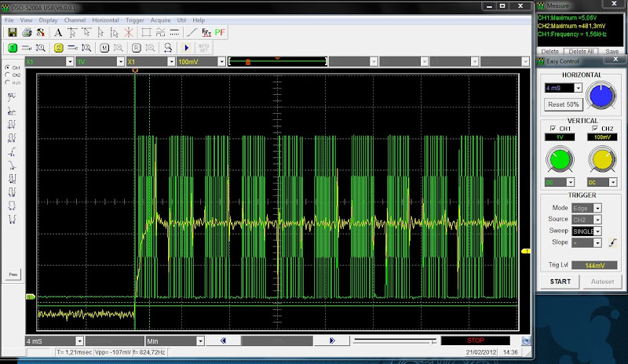
Task: Click blue right arrow under waveform
Action: (331, 340)
